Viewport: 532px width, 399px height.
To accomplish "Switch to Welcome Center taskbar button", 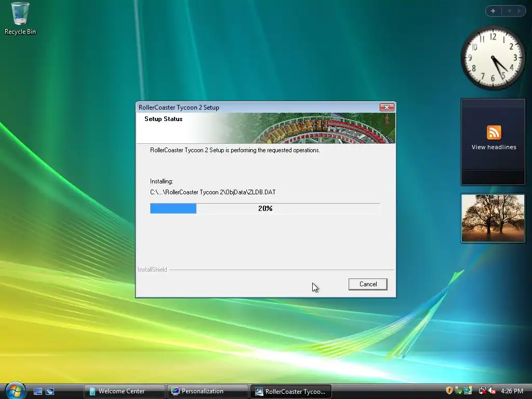I will (124, 391).
